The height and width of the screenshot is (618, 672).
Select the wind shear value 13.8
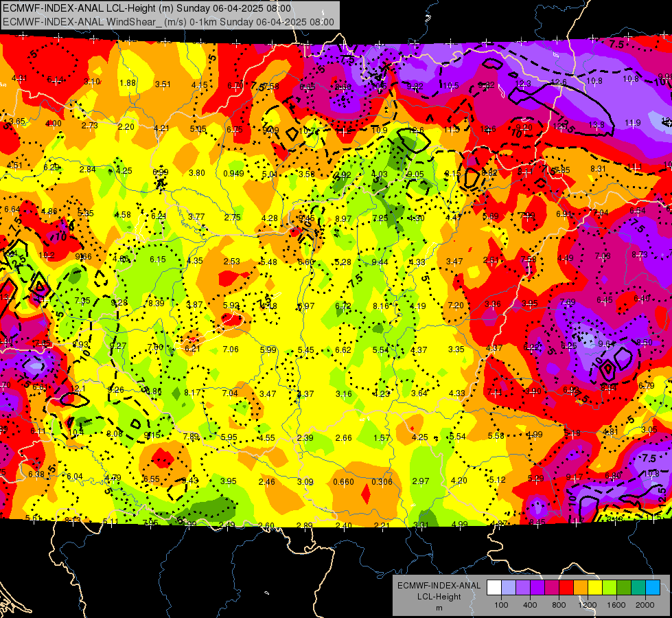point(596,124)
